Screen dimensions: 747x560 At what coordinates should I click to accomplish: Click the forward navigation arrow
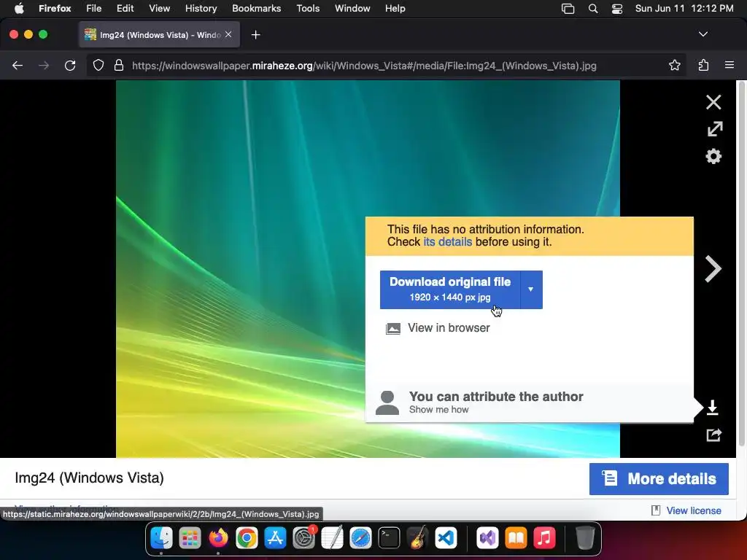tap(43, 65)
